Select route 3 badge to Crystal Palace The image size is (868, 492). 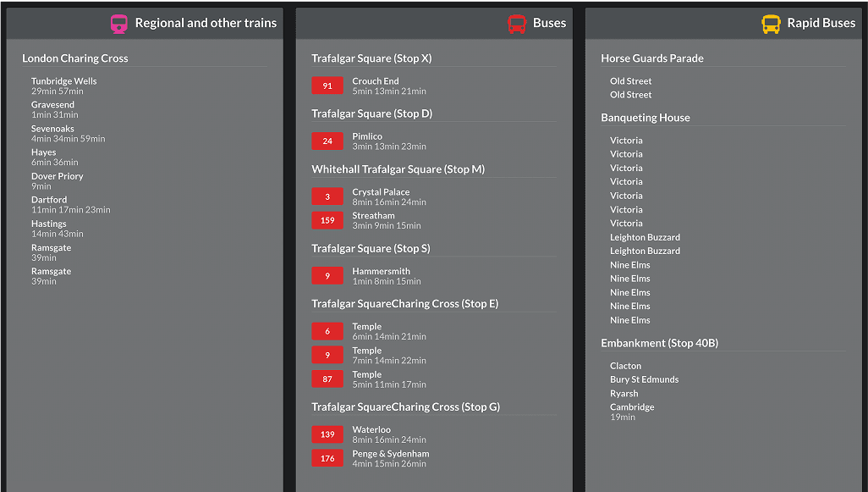point(327,196)
